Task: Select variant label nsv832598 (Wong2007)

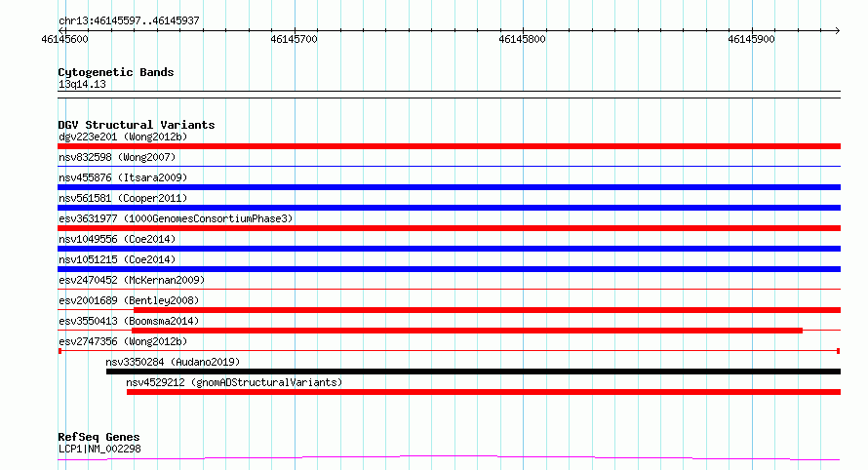Action: [x=117, y=157]
